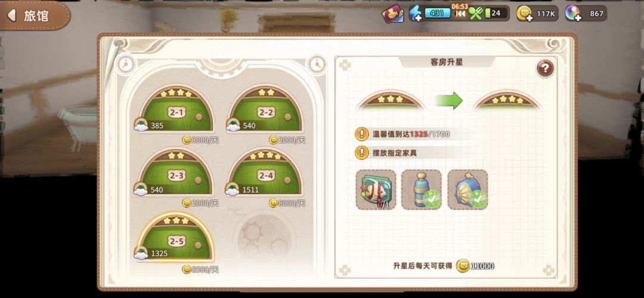Tap the rainbow cloud icon on room 2-4

pyautogui.click(x=233, y=189)
